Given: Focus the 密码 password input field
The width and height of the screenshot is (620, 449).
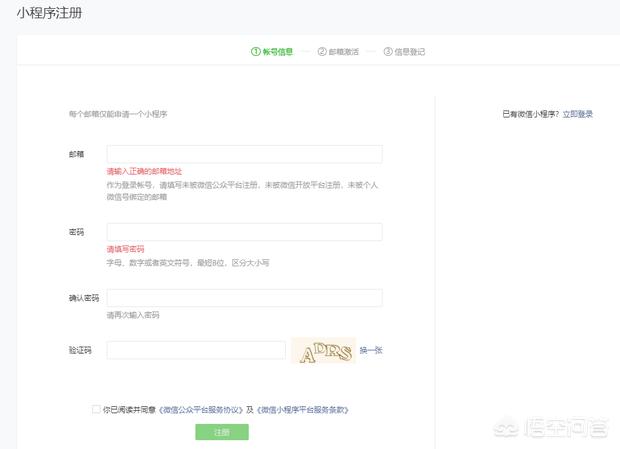Looking at the screenshot, I should [244, 232].
